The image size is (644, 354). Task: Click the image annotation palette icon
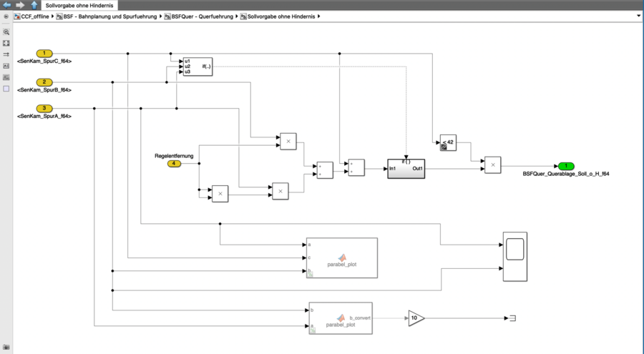pyautogui.click(x=6, y=66)
